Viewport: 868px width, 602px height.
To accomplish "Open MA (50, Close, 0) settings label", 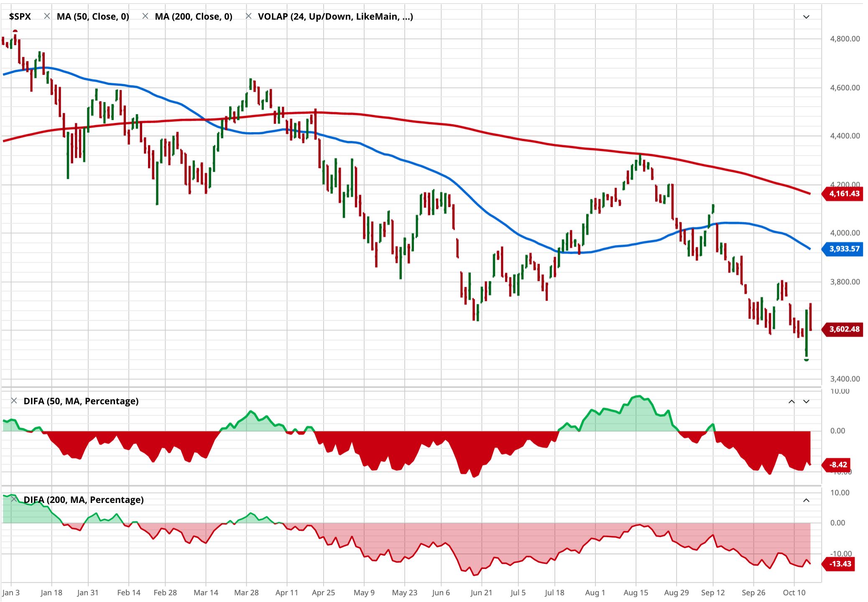I will pos(93,16).
